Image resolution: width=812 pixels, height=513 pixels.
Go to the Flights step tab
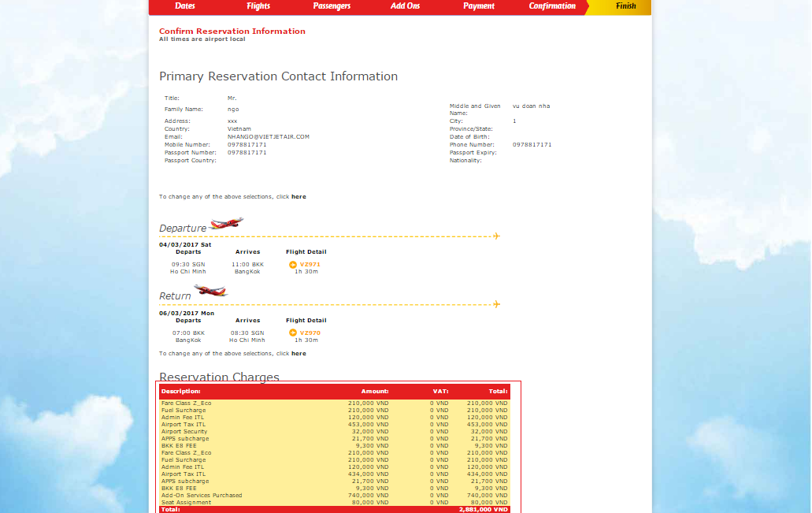coord(258,6)
